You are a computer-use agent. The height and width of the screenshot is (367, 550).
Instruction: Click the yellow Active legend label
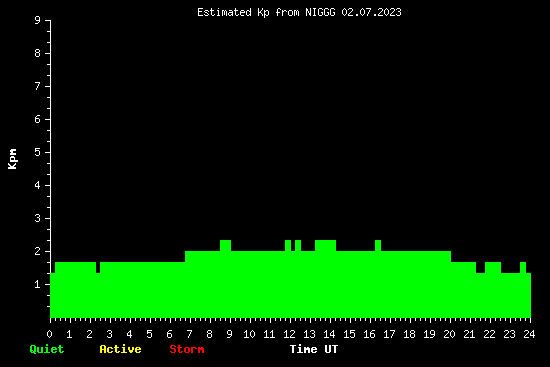120,349
